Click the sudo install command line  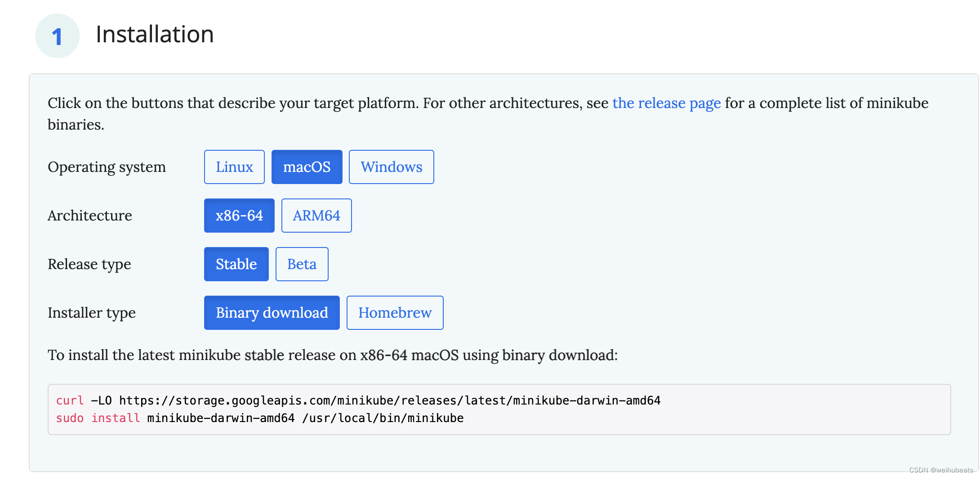[x=260, y=418]
